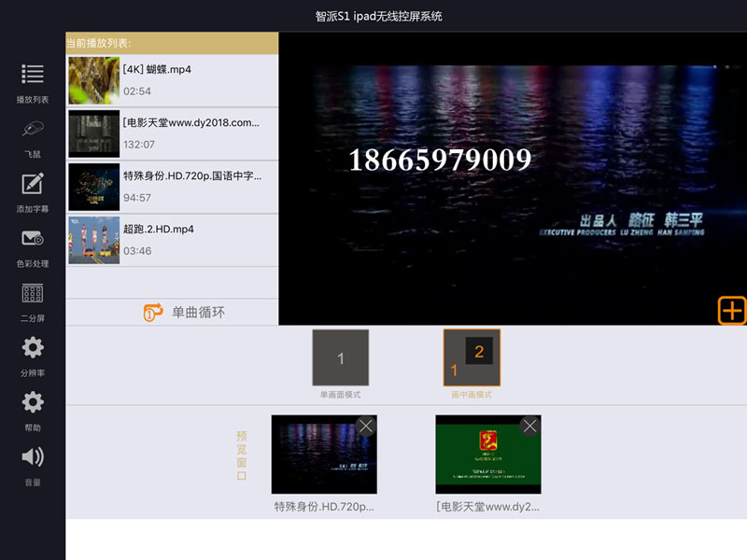Click the 音量 volume speaker icon
Screen dimensions: 747x560
(x=33, y=457)
